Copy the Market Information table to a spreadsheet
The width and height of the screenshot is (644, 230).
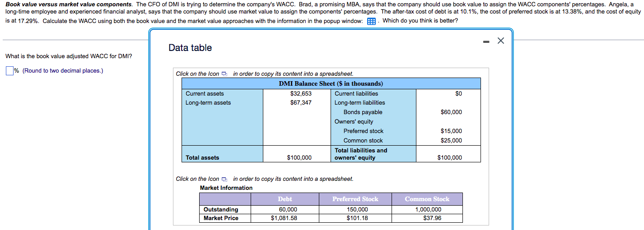(x=224, y=179)
